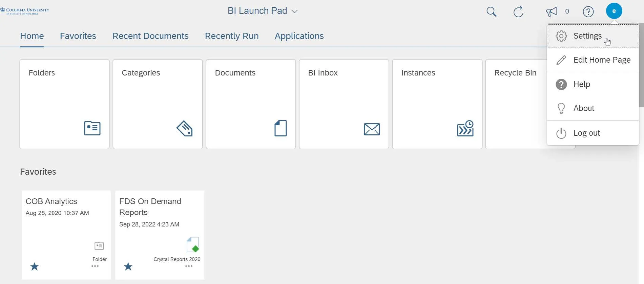Click the lightbulb icon beside About

point(561,108)
